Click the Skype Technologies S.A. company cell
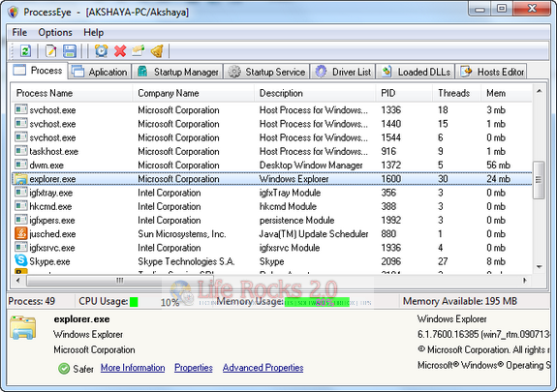Viewport: 557px width, 392px height. point(186,261)
